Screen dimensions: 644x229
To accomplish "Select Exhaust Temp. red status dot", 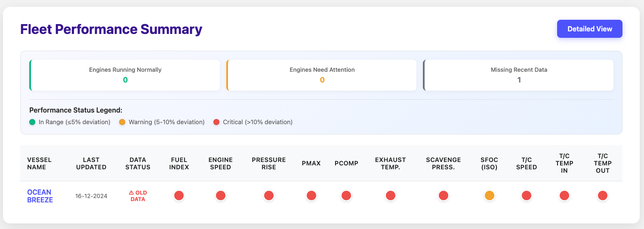I will click(x=391, y=195).
